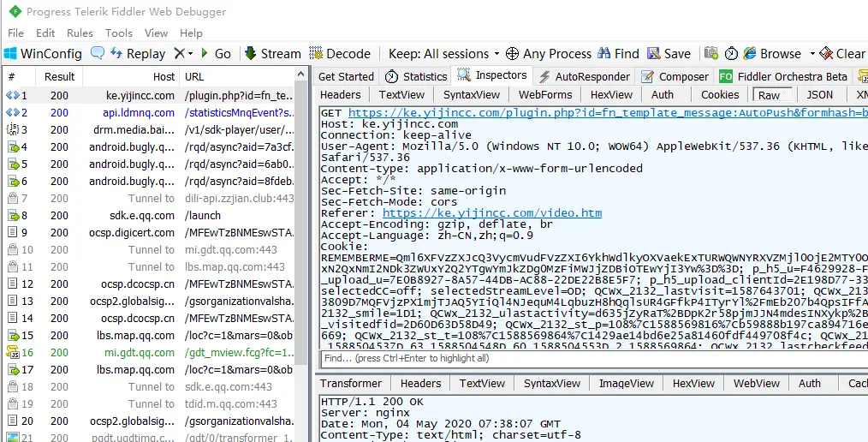Viewport: 868px width, 442px height.
Task: Open the View menu
Action: pyautogui.click(x=156, y=33)
